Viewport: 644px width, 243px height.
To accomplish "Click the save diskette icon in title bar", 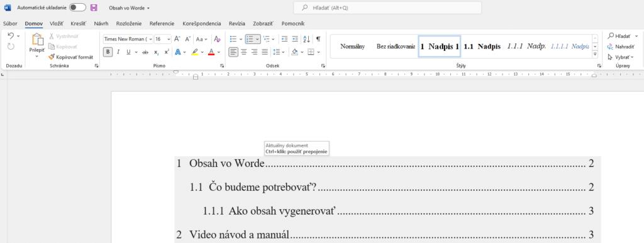I will click(94, 8).
